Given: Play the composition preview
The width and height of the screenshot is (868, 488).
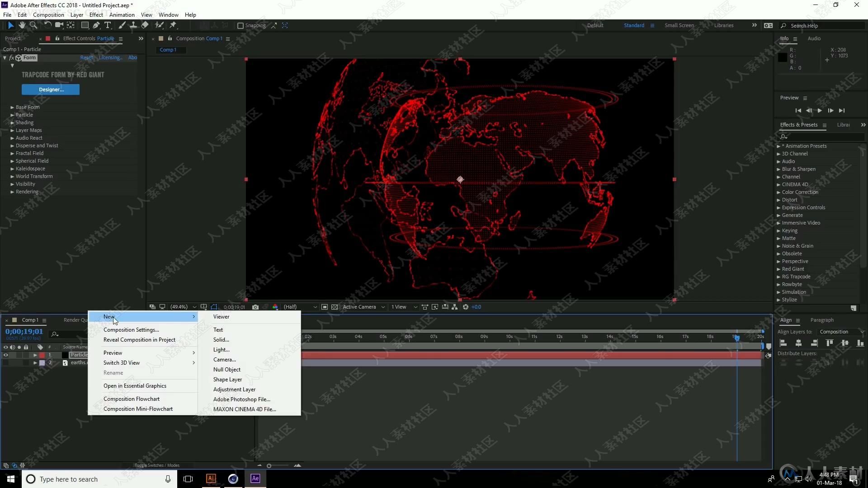Looking at the screenshot, I should 820,110.
